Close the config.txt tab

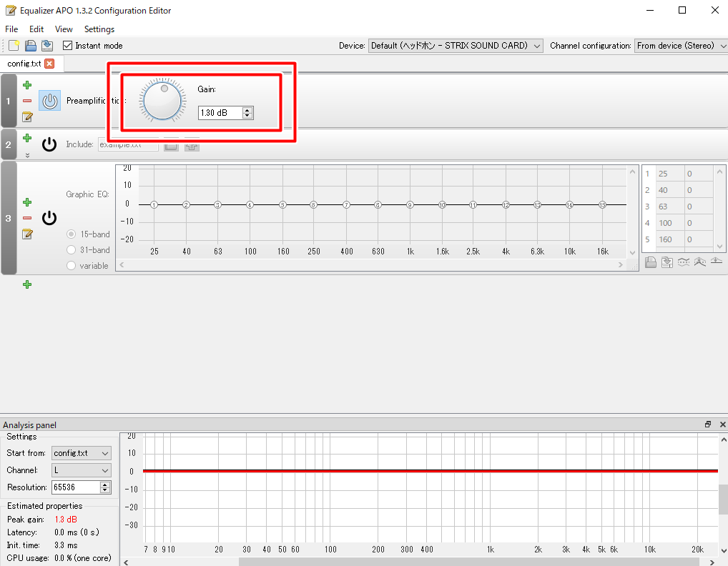(x=49, y=64)
